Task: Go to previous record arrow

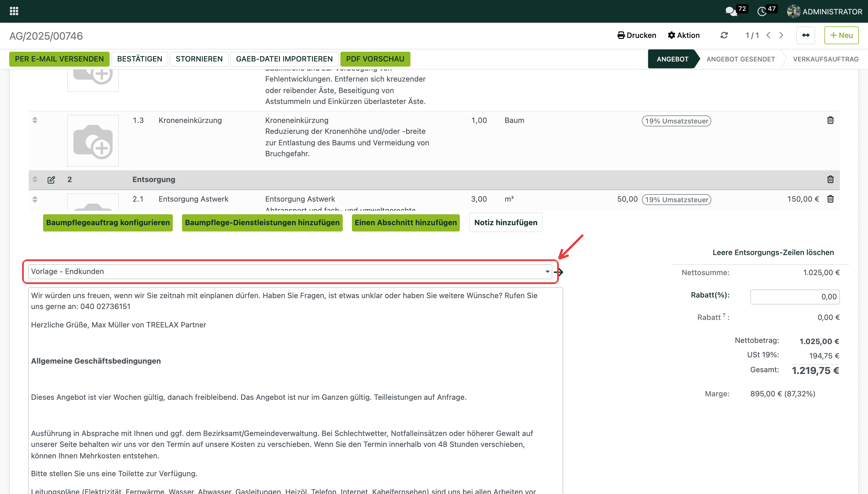Action: [x=768, y=35]
